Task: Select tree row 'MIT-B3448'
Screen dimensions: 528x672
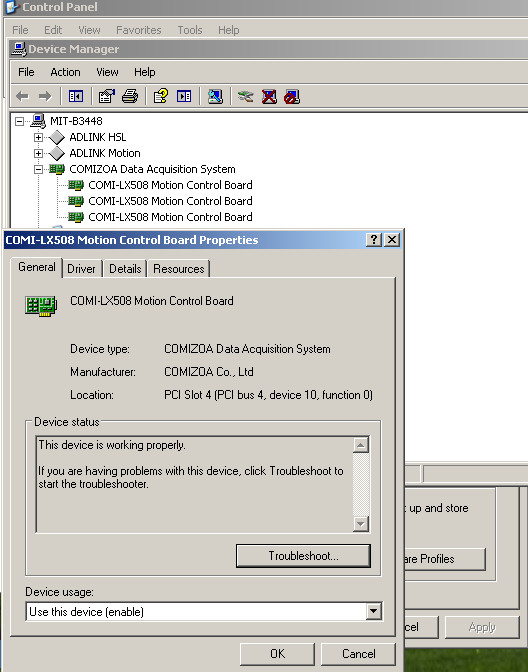Action: coord(76,121)
